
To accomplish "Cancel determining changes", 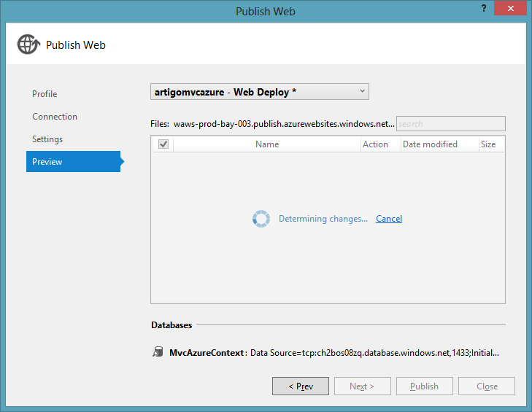I will 389,219.
